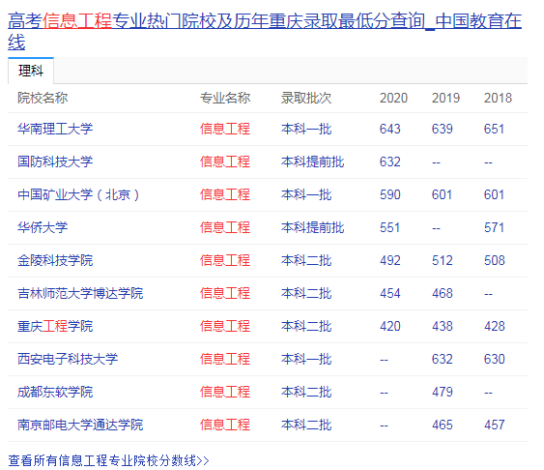Image resolution: width=544 pixels, height=470 pixels.
Task: Open 中国矿业大学（北京） school link
Action: pyautogui.click(x=78, y=195)
